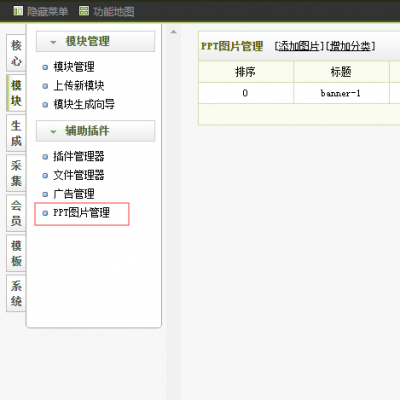
Task: Switch to the 生成 side tab
Action: 16,133
